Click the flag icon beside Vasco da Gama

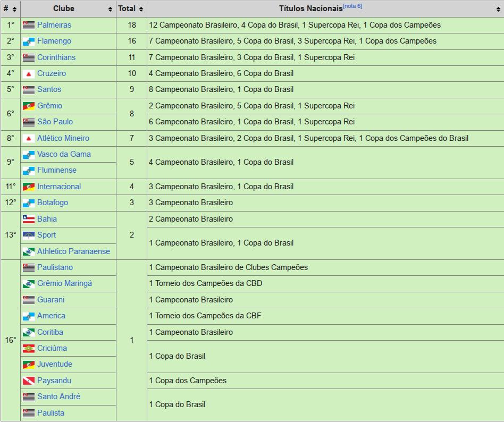pyautogui.click(x=29, y=155)
